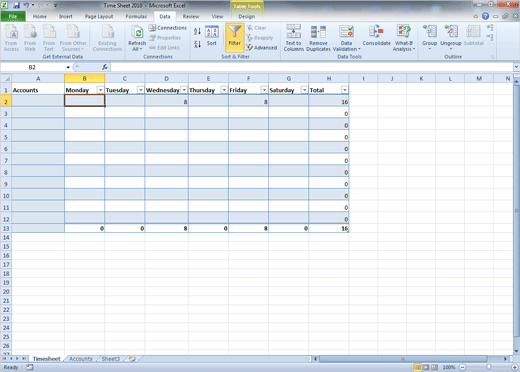520x372 pixels.
Task: Click Undo in Quick Access toolbar
Action: (x=27, y=5)
